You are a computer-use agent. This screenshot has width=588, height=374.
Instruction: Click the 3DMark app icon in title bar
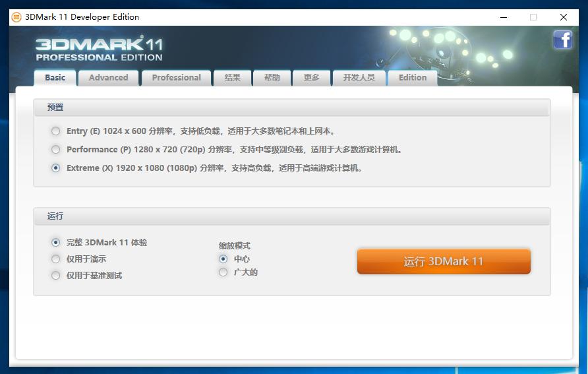click(16, 17)
